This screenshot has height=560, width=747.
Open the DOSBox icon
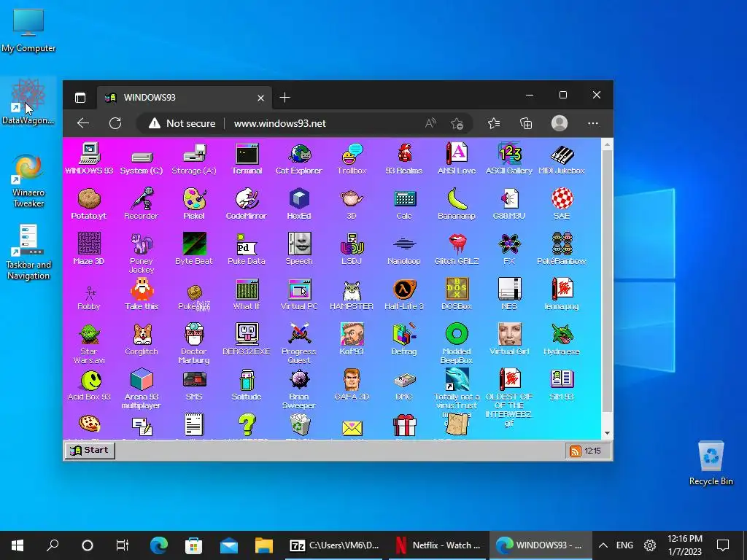pos(457,295)
